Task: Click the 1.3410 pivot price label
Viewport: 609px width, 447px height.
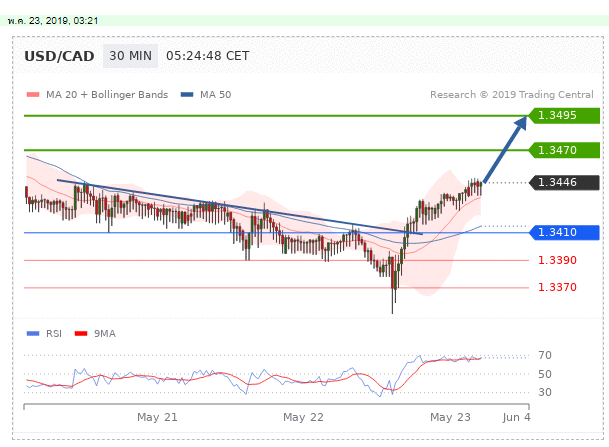Action: click(564, 233)
